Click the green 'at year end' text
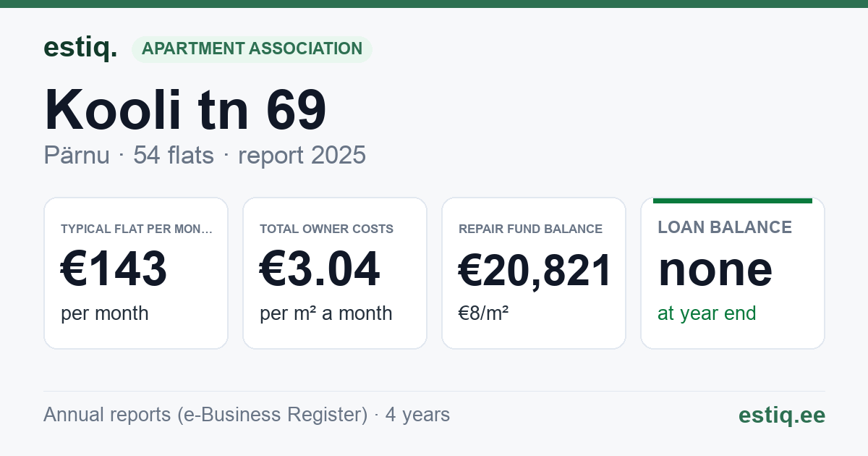The image size is (868, 456). pos(707,313)
